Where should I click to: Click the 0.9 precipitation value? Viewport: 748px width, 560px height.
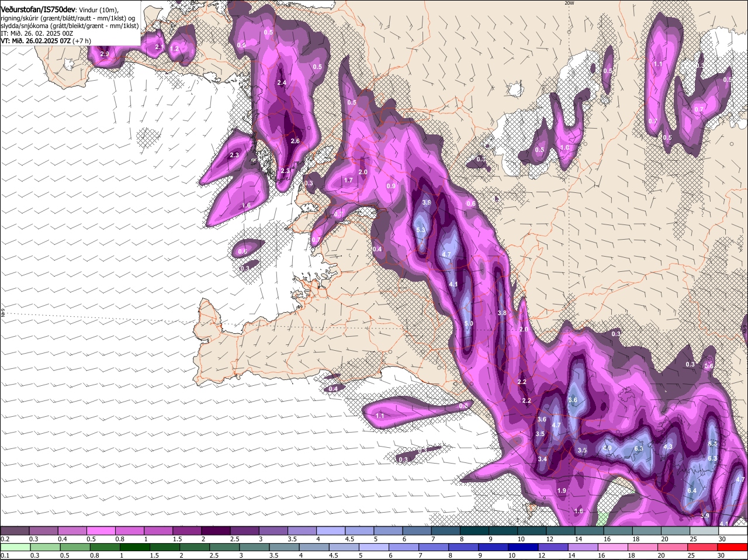point(391,186)
